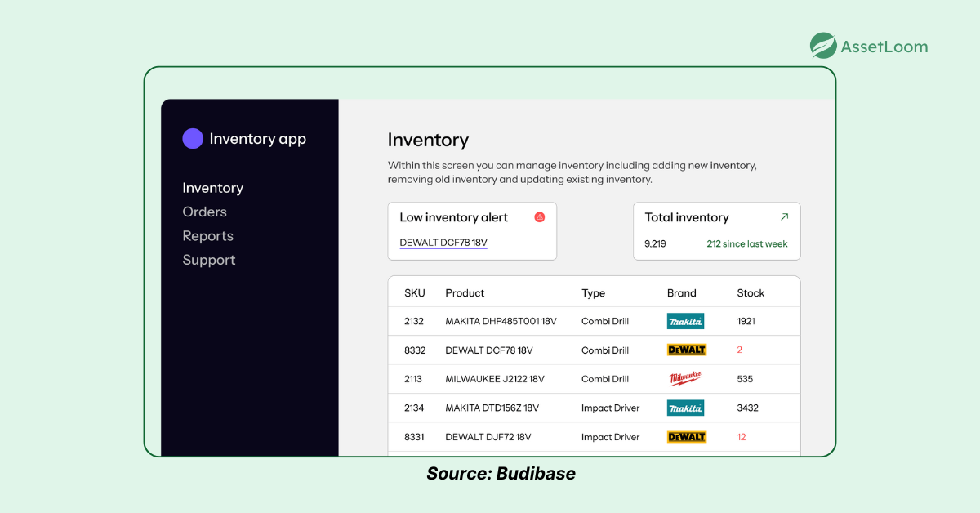Click the AssetLoom leaf logo
This screenshot has width=980, height=513.
[822, 46]
